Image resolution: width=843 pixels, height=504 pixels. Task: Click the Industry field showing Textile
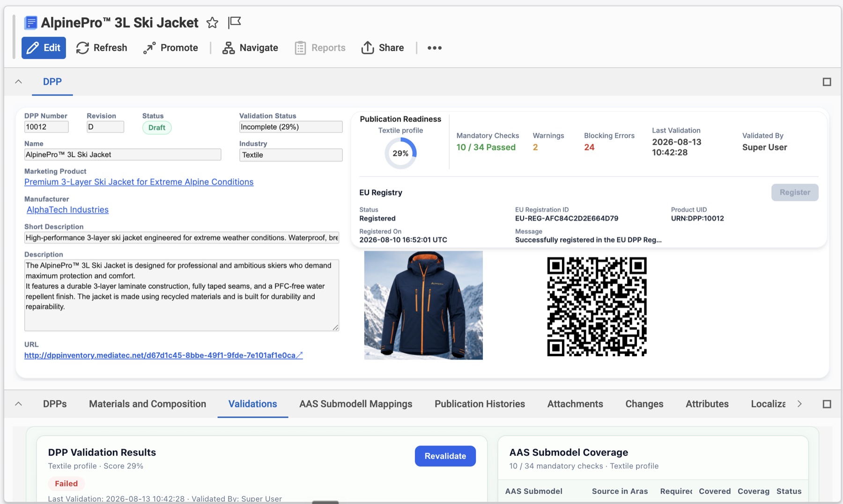pyautogui.click(x=291, y=155)
